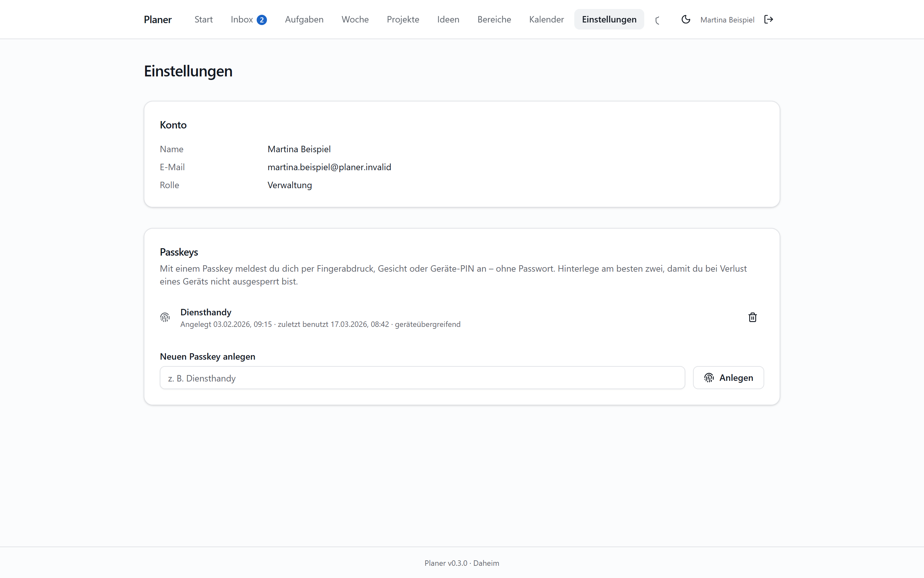Click the blue Inbox badge showing 2
924x578 pixels.
click(x=261, y=20)
